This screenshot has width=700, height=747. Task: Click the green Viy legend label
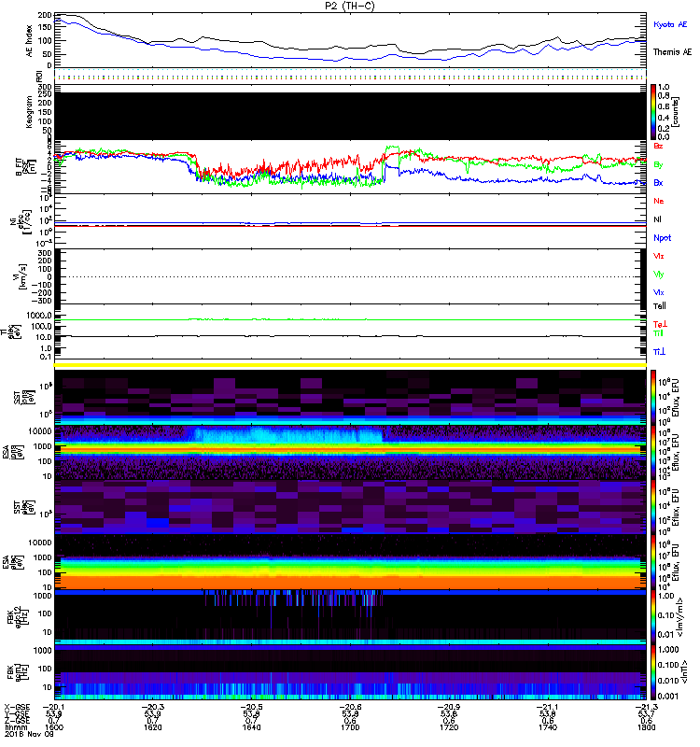(x=659, y=275)
